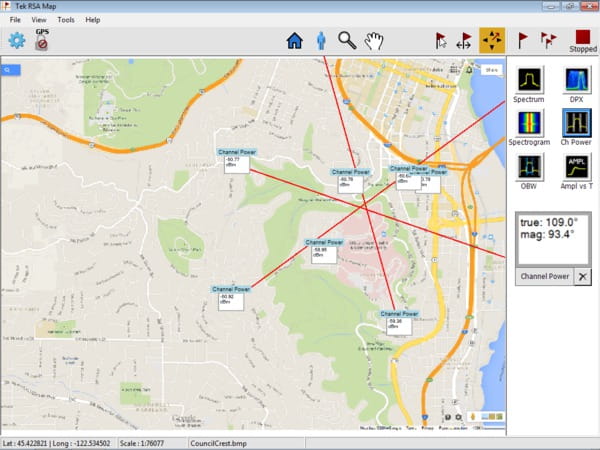Image resolution: width=600 pixels, height=450 pixels.
Task: Select the flag with cursor tool
Action: click(440, 41)
